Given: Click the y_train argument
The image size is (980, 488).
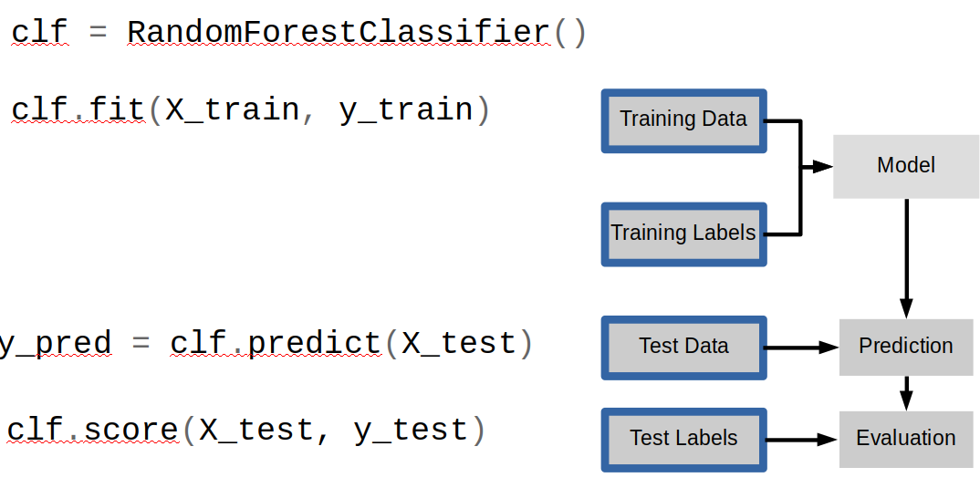Looking at the screenshot, I should click(x=406, y=111).
